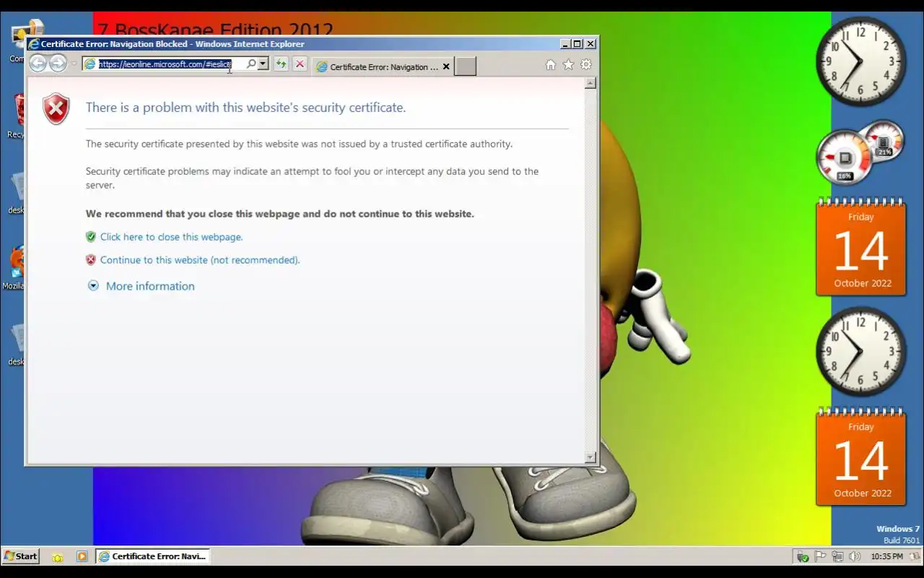Click the page scrollbar up arrow
Viewport: 924px width, 578px height.
(x=590, y=83)
